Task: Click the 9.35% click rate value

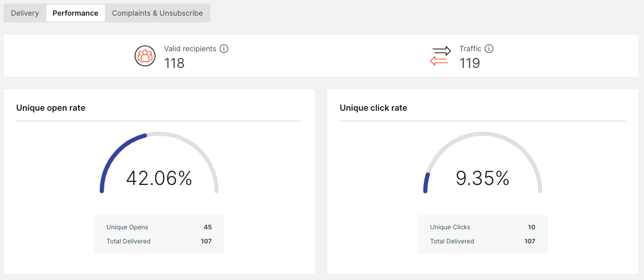Action: click(x=482, y=179)
